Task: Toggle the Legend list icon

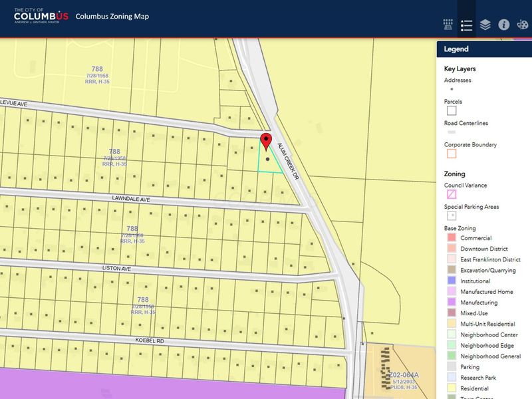Action: point(467,25)
